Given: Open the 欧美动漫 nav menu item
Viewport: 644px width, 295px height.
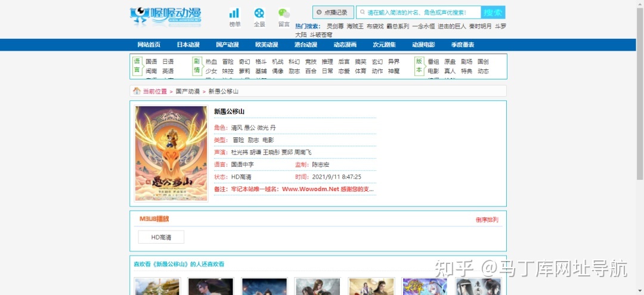Looking at the screenshot, I should (x=267, y=45).
